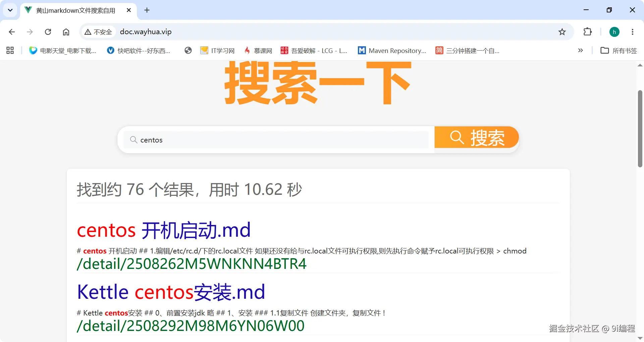The width and height of the screenshot is (644, 342).
Task: Click the magnifier icon in search box
Action: pos(133,140)
